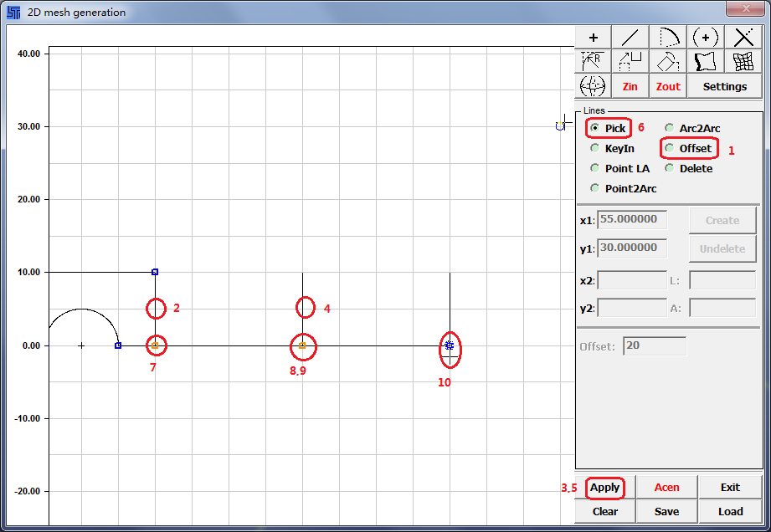
Task: Select the boundary outline tool
Action: (705, 61)
